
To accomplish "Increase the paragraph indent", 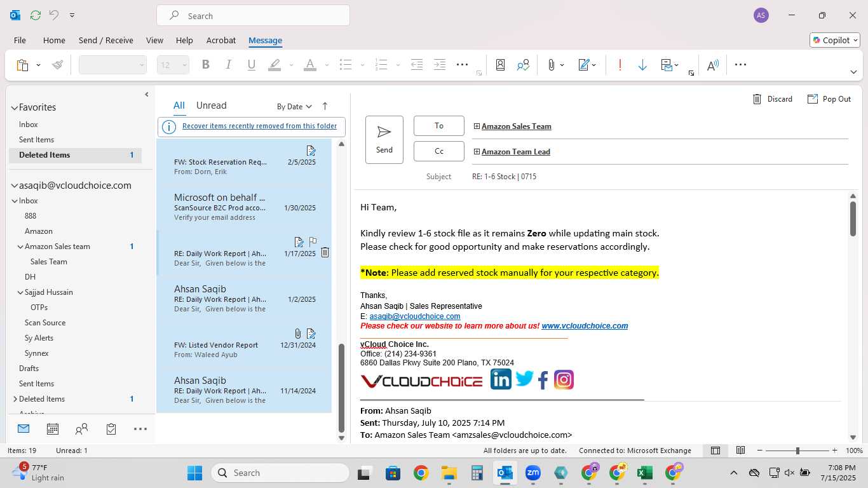I will 440,65.
